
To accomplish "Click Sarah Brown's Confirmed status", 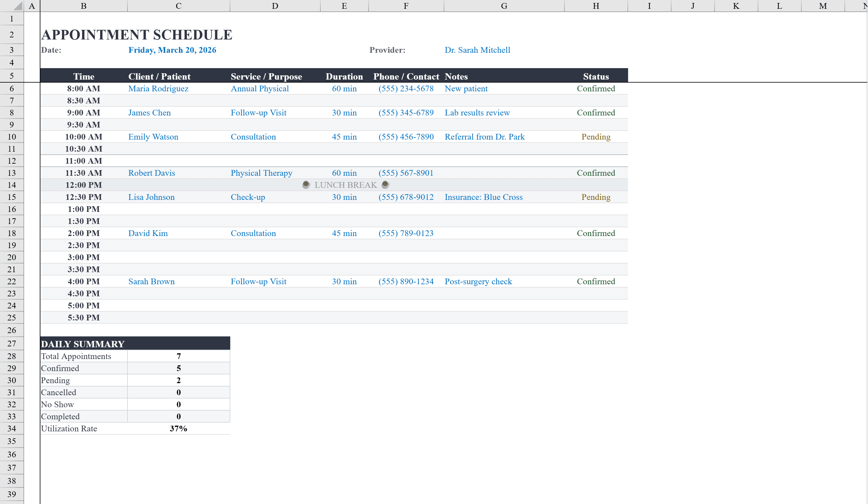I will [596, 281].
